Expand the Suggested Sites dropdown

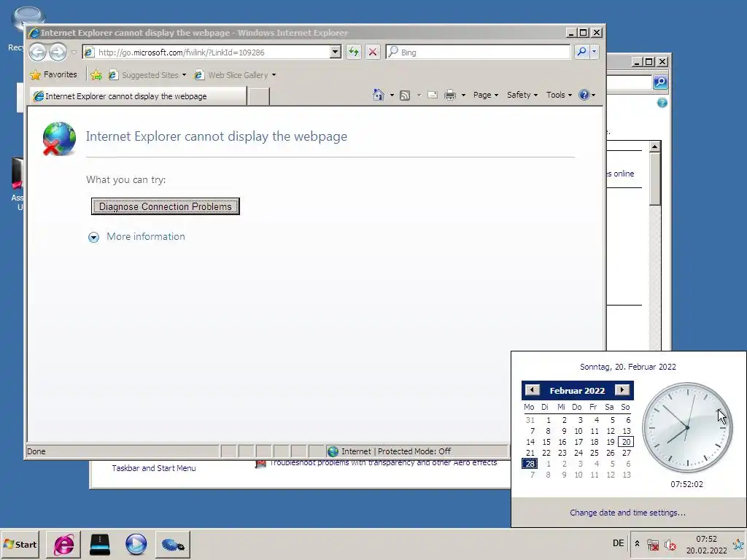184,75
